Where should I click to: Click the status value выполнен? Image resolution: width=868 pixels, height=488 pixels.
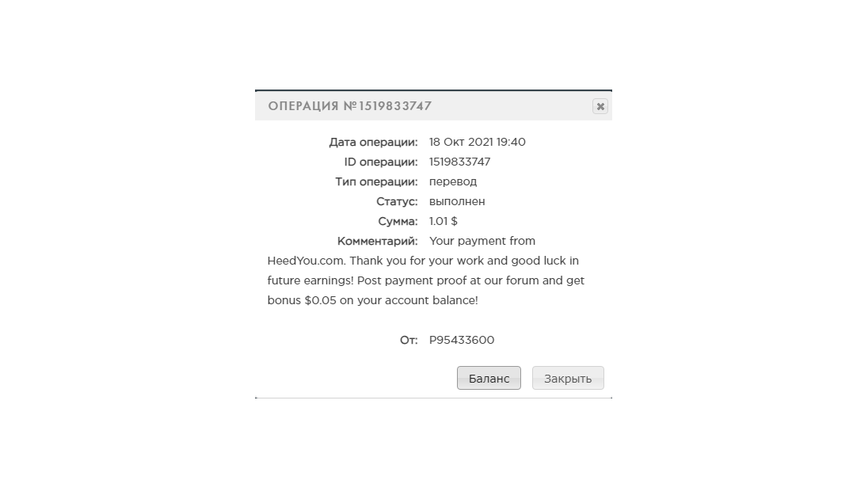tap(457, 202)
